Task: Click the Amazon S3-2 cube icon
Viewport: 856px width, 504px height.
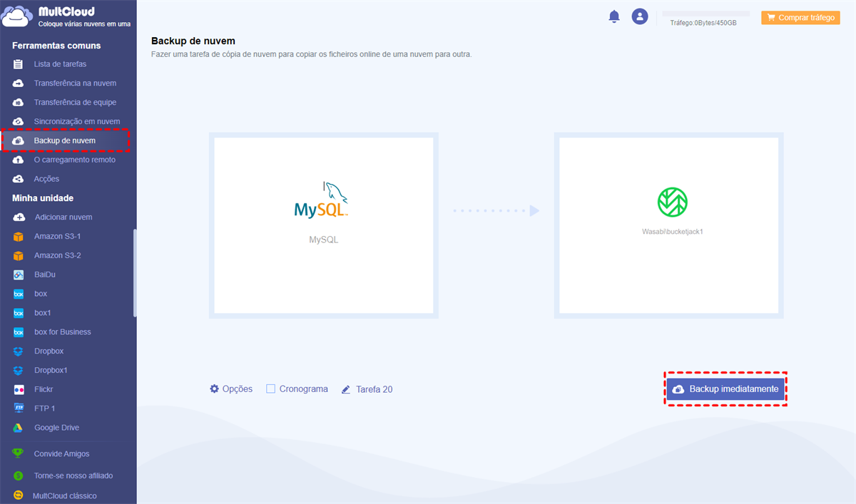Action: click(x=19, y=255)
